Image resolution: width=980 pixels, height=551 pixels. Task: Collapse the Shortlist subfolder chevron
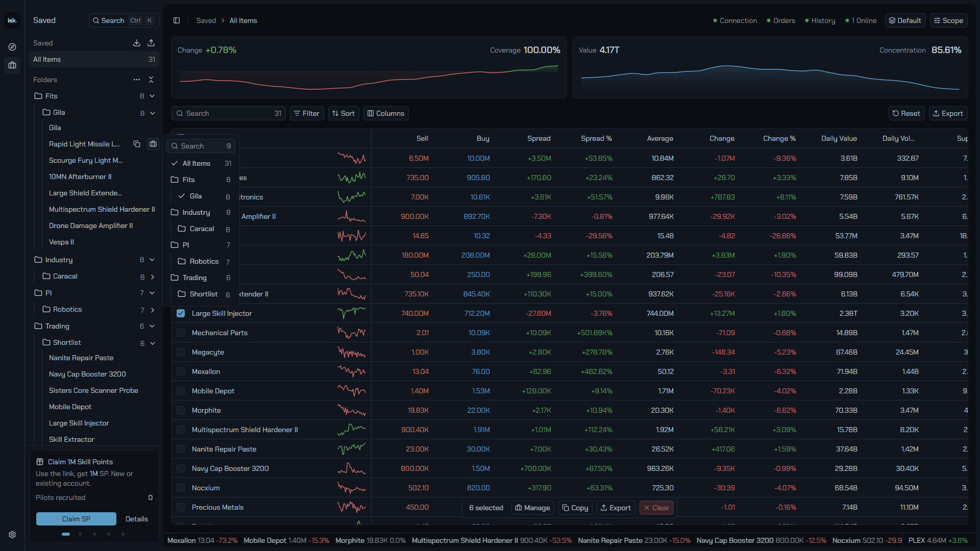152,343
